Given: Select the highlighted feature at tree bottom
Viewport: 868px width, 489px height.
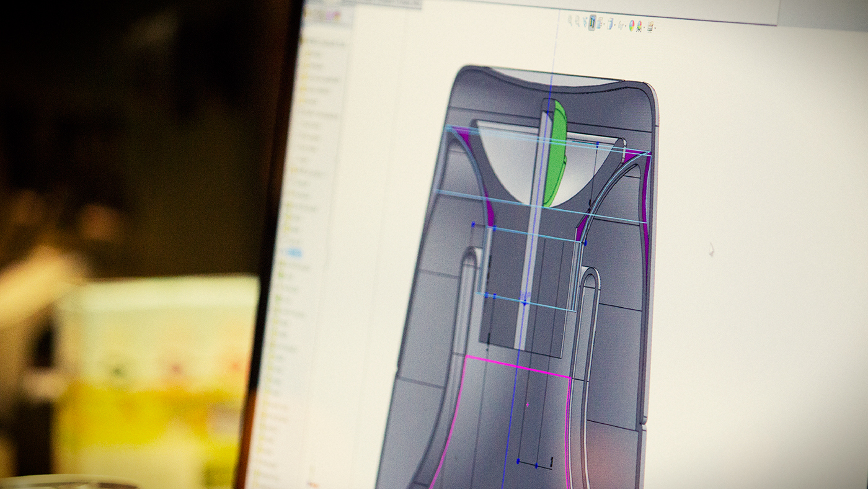Looking at the screenshot, I should click(x=293, y=252).
